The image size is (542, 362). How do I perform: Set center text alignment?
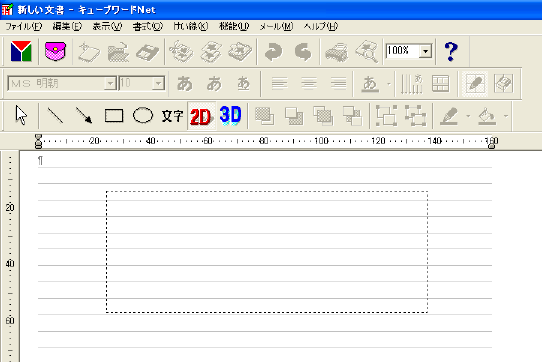click(309, 84)
